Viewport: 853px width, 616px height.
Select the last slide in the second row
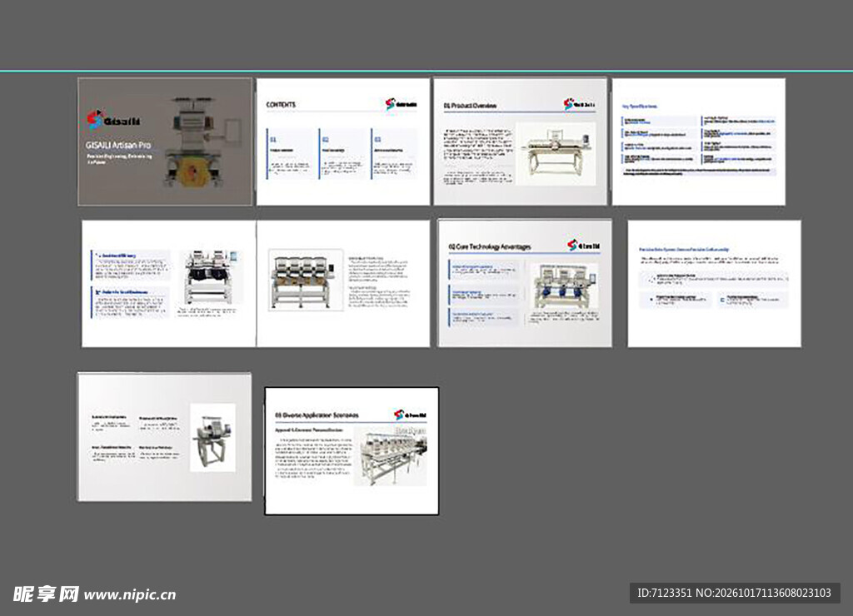pos(714,283)
